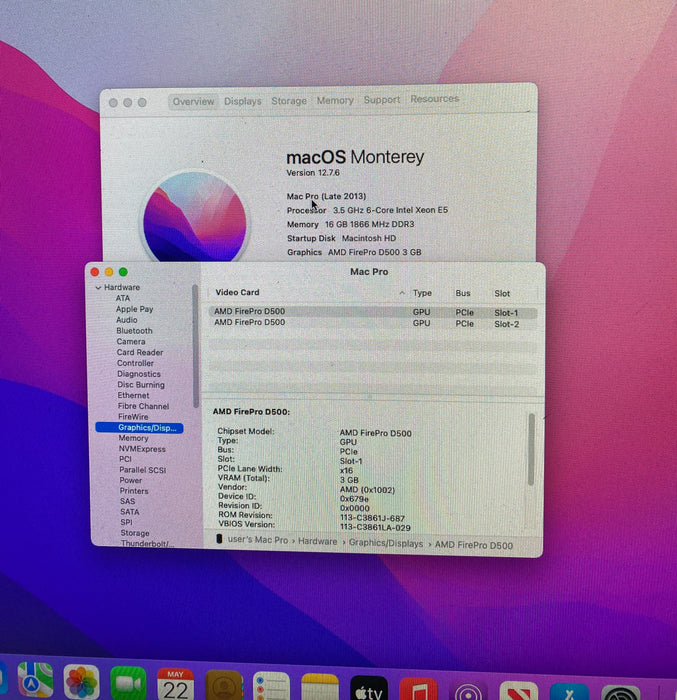Select Fibre Channel in the sidebar
Image resolution: width=677 pixels, height=700 pixels.
[143, 406]
